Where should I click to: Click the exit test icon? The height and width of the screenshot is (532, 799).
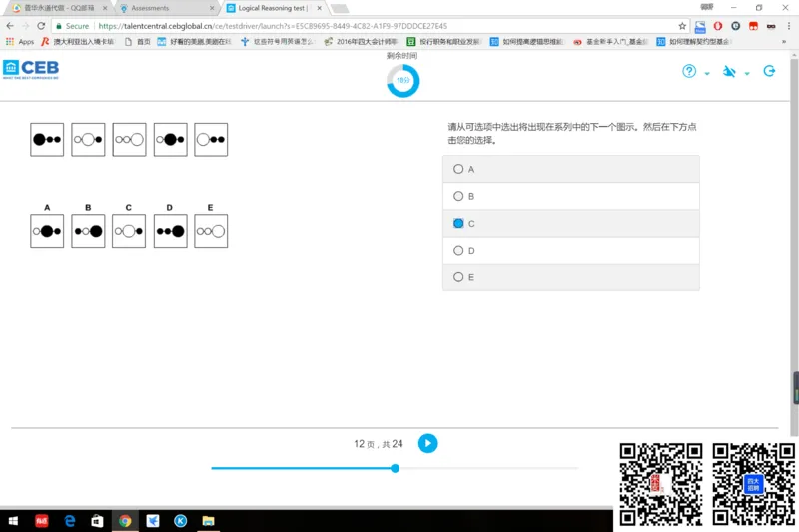coord(769,71)
